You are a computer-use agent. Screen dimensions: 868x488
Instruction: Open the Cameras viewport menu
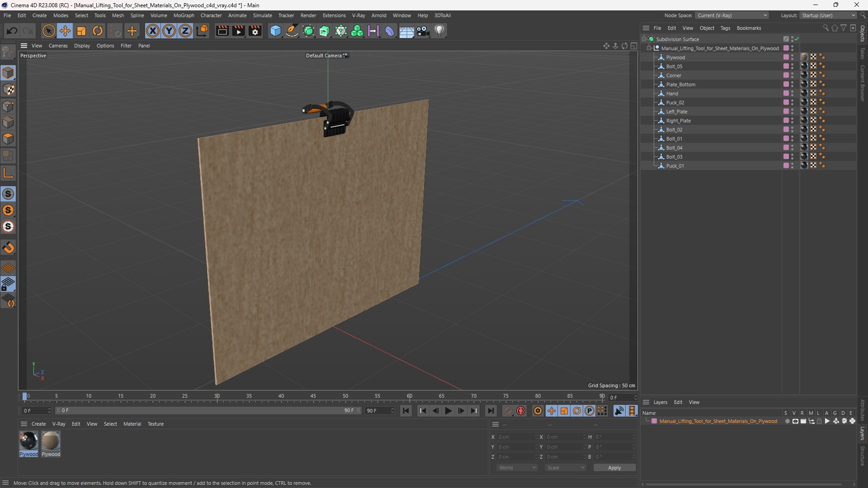point(58,46)
